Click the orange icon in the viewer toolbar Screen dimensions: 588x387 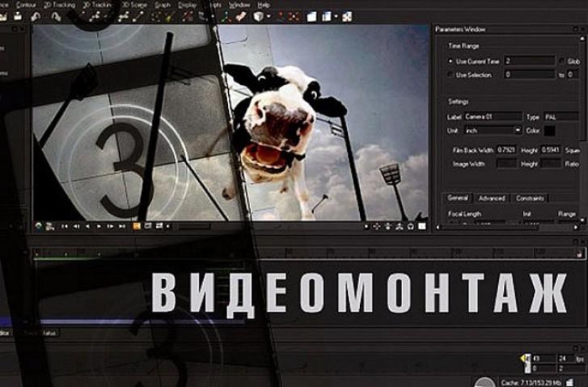(137, 226)
